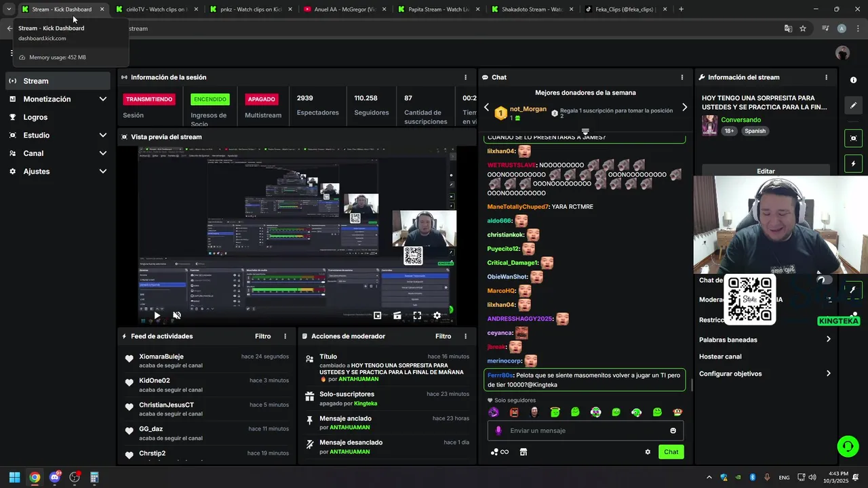Show hidden system tray icons
Viewport: 868px width, 488px height.
click(709, 477)
